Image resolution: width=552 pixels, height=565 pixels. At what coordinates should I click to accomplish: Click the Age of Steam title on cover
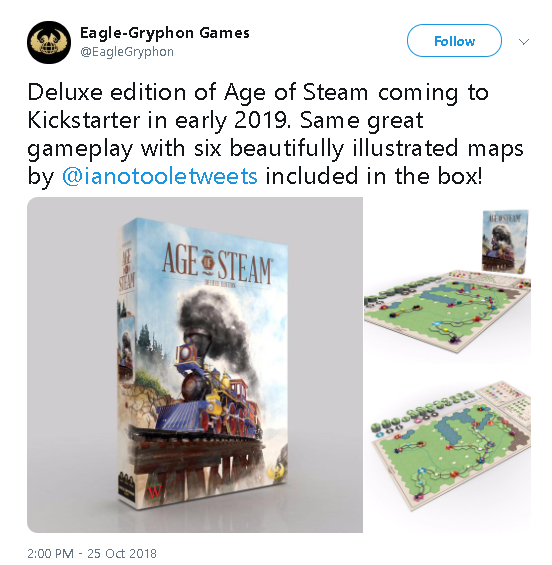click(217, 263)
